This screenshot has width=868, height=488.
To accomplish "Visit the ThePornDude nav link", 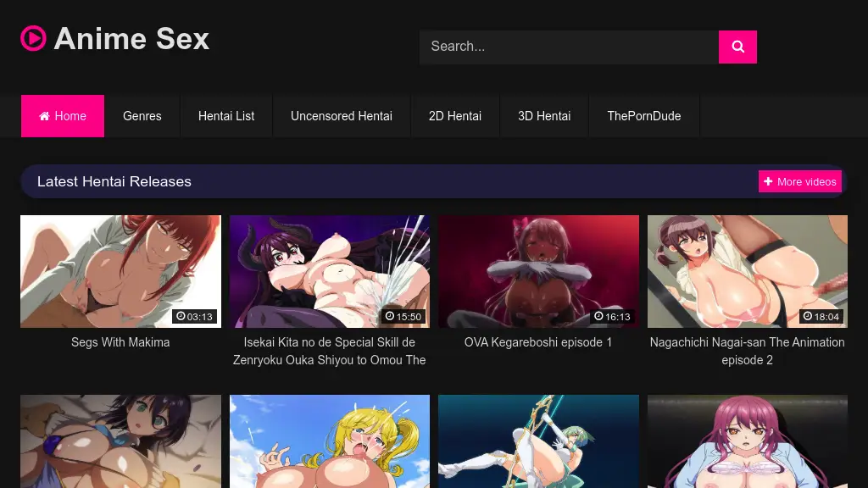I will tap(643, 116).
